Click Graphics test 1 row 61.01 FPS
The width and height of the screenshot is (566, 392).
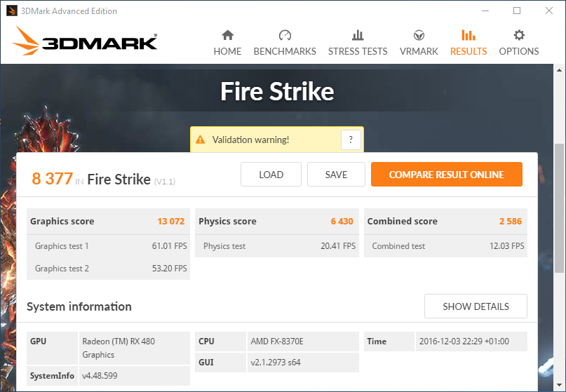(108, 246)
